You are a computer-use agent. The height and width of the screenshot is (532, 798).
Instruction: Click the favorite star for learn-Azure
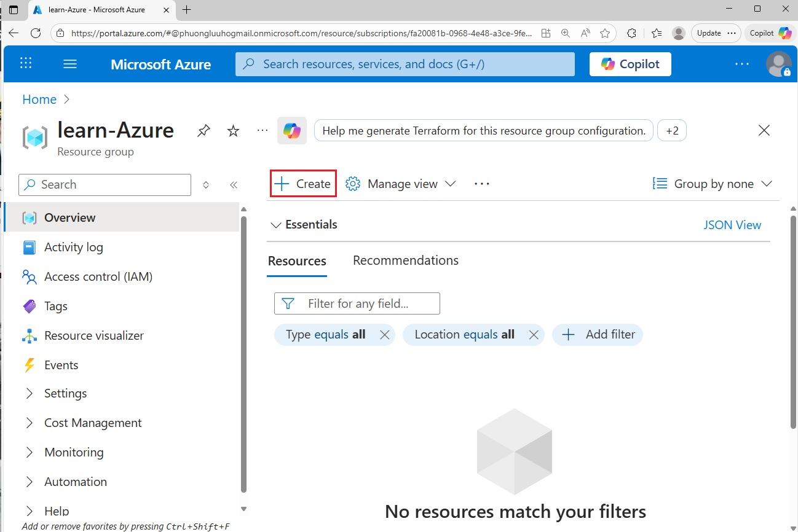[233, 130]
